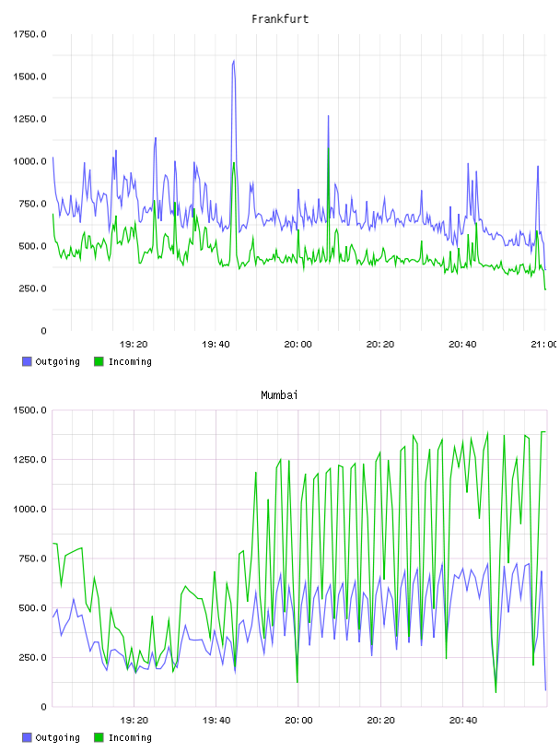
Task: Click the blue Outgoing swatch under Mumbai chart
Action: coord(27,737)
